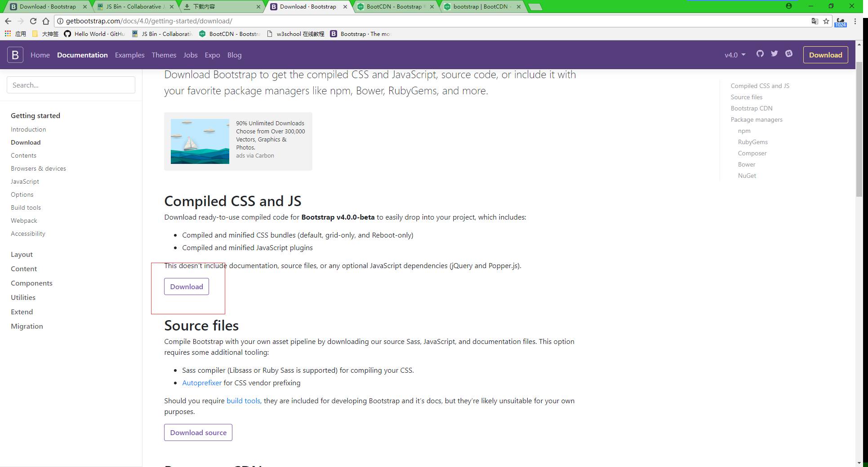Screen dimensions: 868x467
Task: Focus the Search... input field
Action: (x=71, y=85)
